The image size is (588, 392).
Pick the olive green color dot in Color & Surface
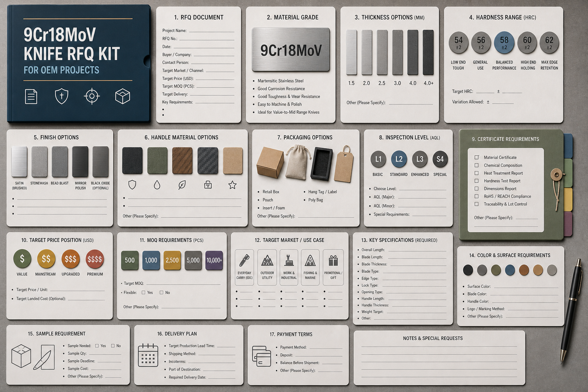point(496,270)
